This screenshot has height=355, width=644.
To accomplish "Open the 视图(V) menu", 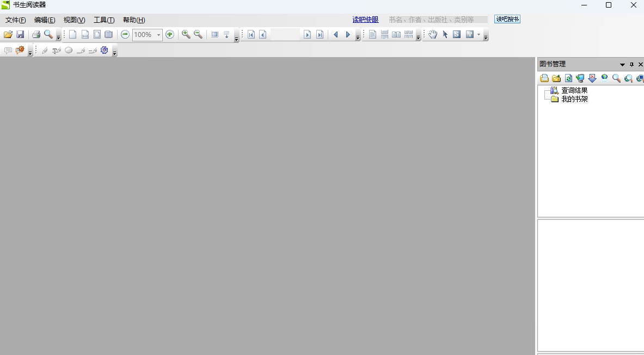I will click(75, 20).
